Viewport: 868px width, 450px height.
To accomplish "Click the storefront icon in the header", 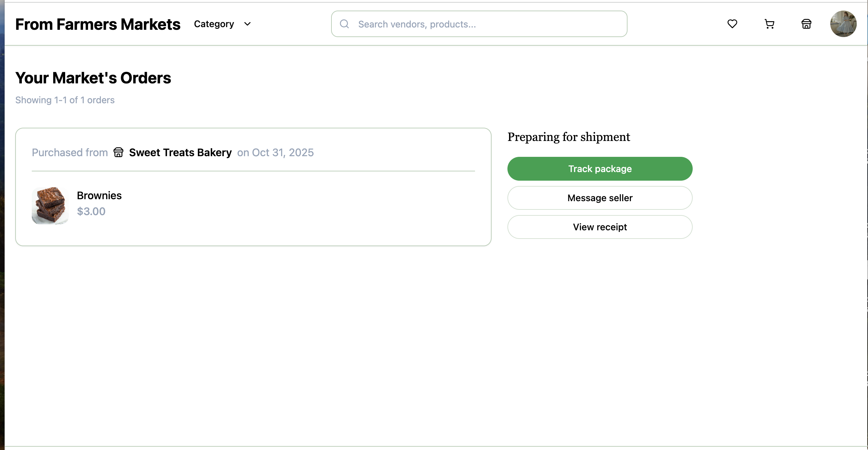I will (806, 24).
